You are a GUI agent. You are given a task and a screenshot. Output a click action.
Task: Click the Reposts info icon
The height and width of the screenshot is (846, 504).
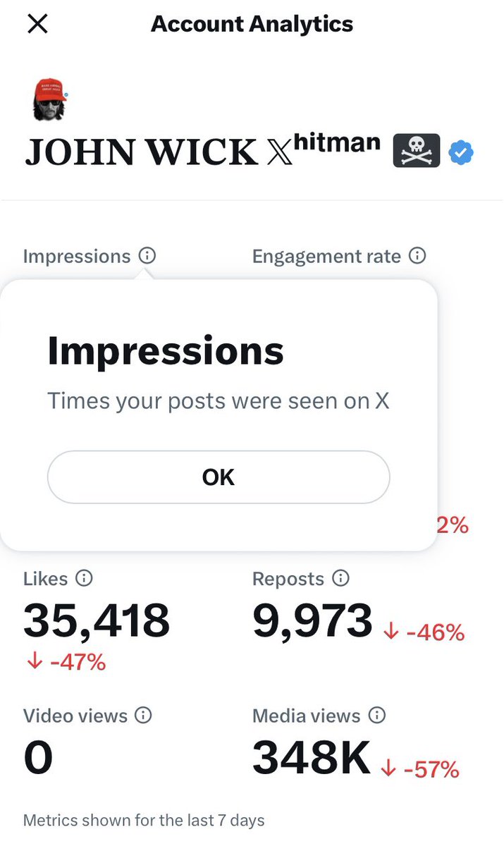click(340, 579)
